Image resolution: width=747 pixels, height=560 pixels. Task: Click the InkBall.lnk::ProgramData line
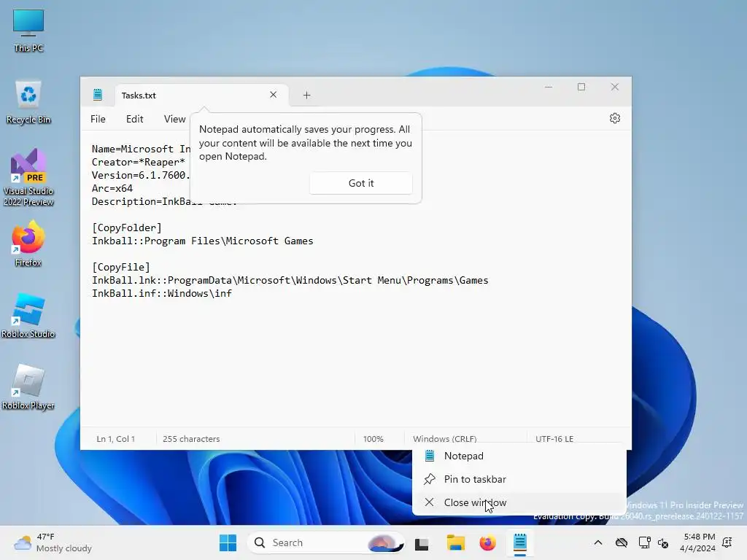pyautogui.click(x=290, y=281)
